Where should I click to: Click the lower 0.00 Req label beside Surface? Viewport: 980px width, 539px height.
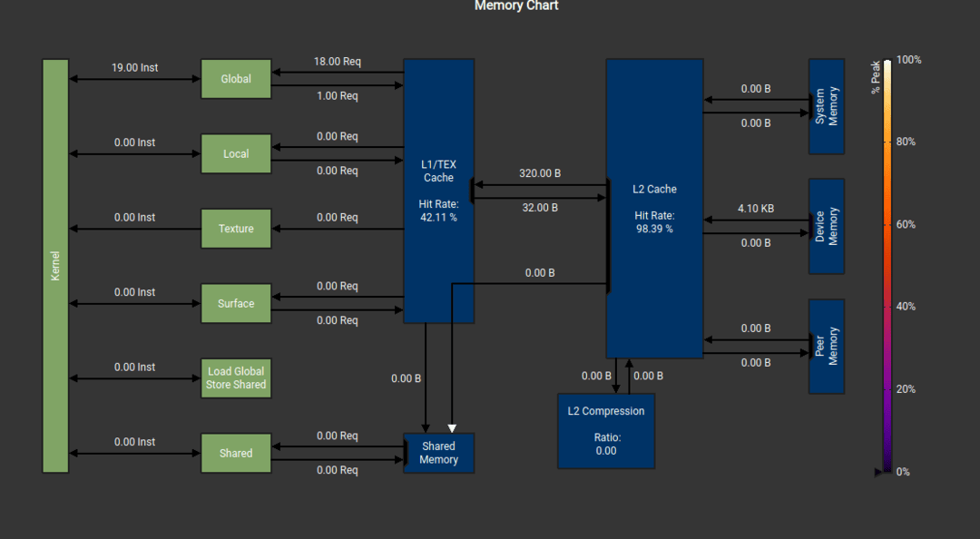pyautogui.click(x=338, y=320)
